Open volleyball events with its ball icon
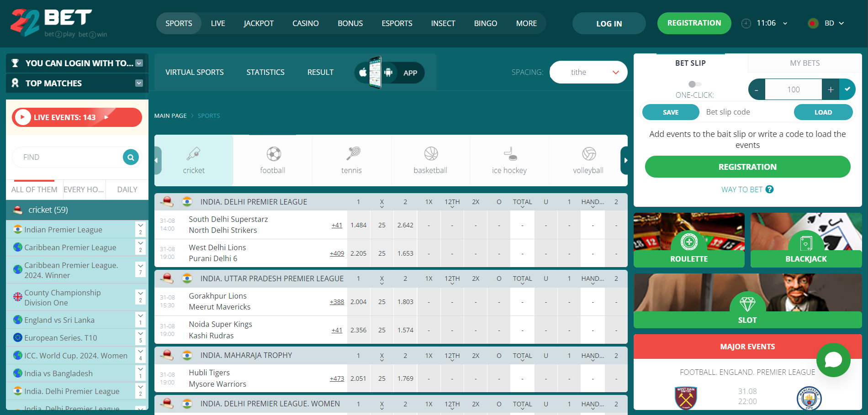 (x=588, y=154)
